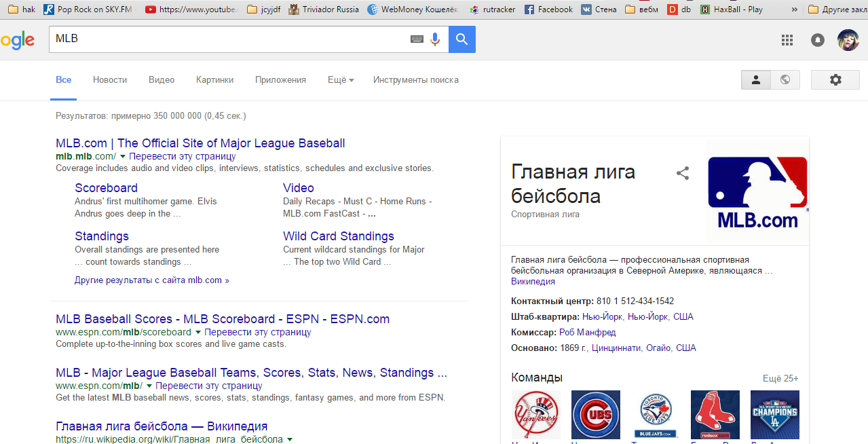The height and width of the screenshot is (444, 868).
Task: Open the Google apps grid
Action: point(787,40)
